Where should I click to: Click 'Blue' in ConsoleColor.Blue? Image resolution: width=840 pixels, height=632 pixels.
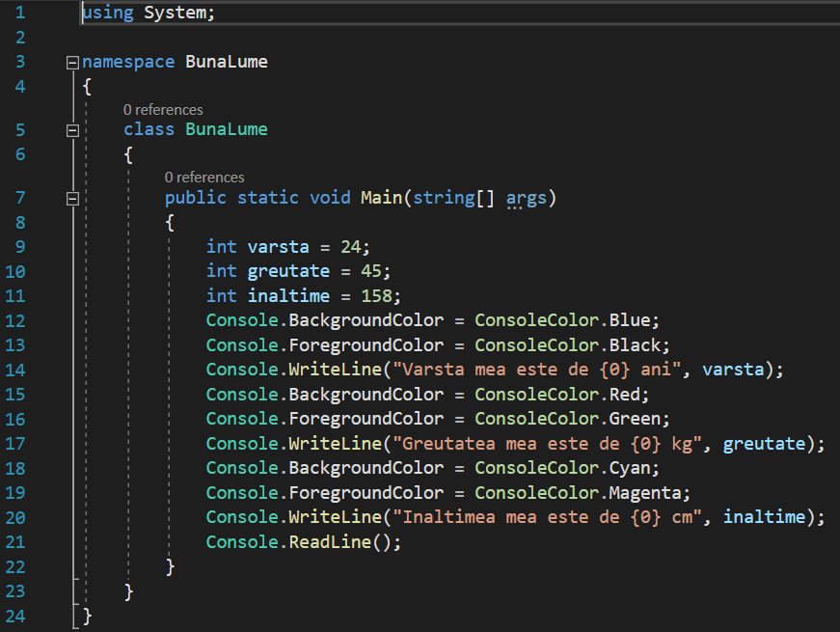tap(630, 320)
